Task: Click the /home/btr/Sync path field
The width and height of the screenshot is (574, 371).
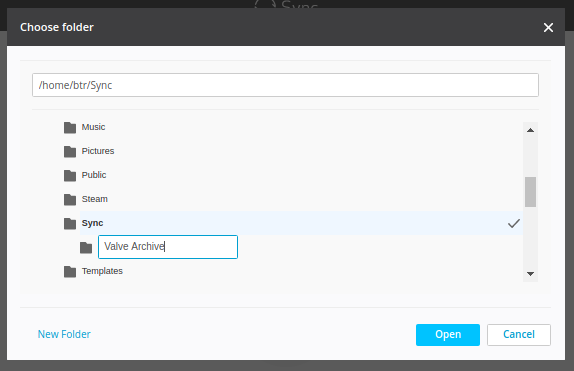Action: coord(285,85)
